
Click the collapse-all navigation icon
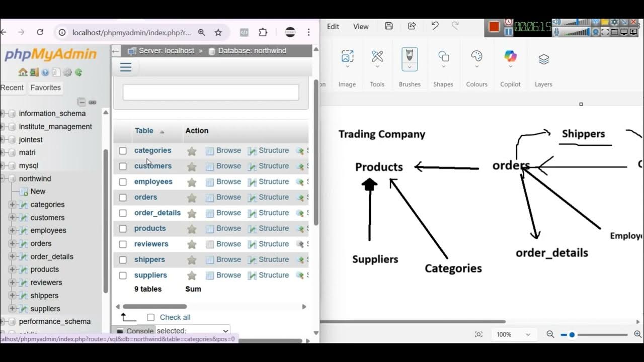tap(82, 102)
